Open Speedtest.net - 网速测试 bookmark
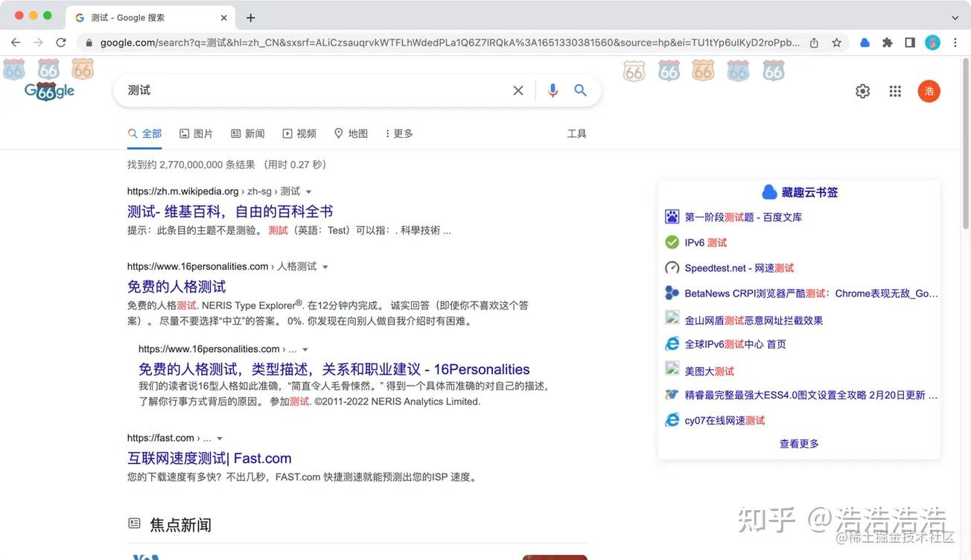971x560 pixels. pos(739,268)
